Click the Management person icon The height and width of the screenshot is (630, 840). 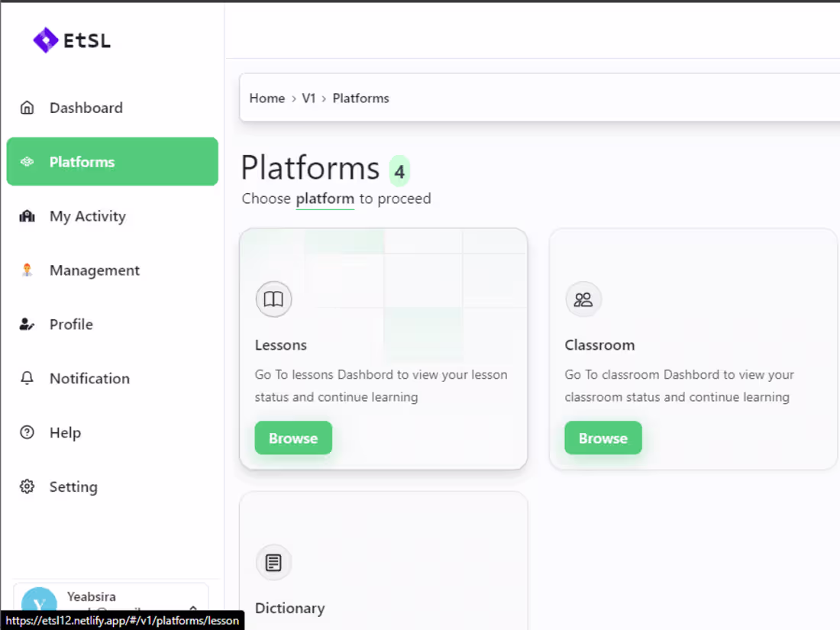[x=27, y=270]
